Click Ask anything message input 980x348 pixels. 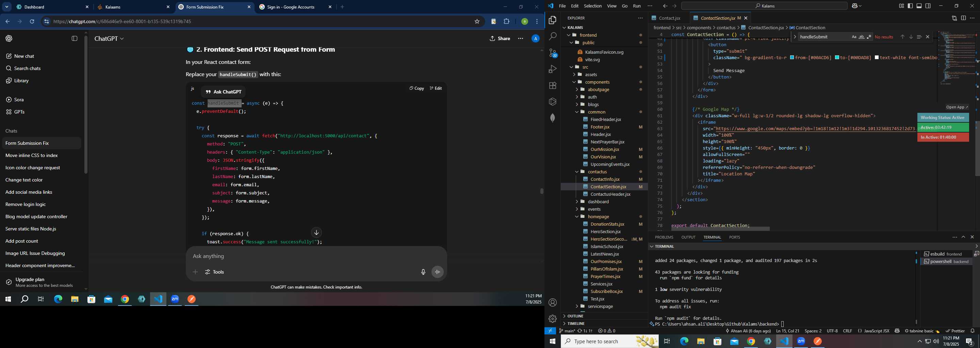[x=316, y=257]
